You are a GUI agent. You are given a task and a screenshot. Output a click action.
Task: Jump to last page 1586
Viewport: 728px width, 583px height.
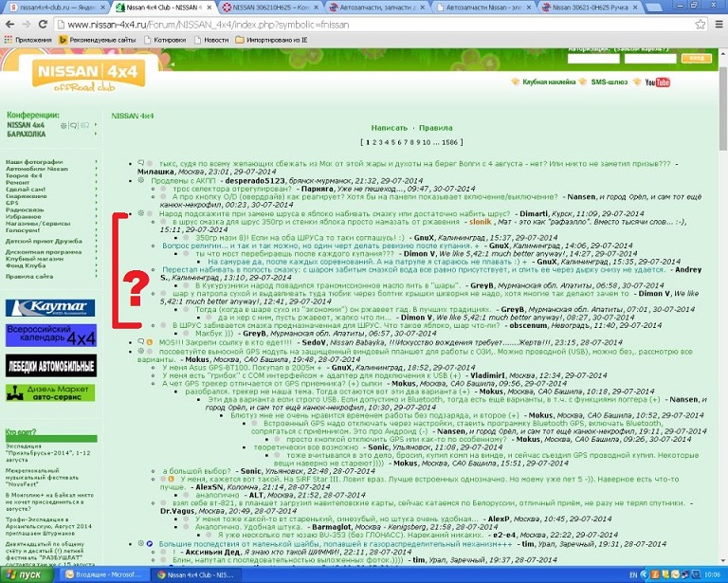(449, 142)
